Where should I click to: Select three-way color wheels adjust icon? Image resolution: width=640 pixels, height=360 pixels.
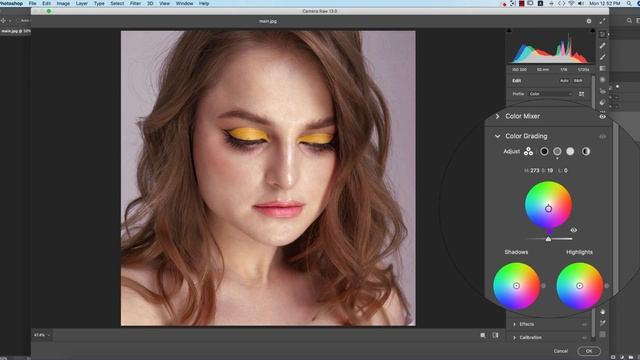coord(528,151)
